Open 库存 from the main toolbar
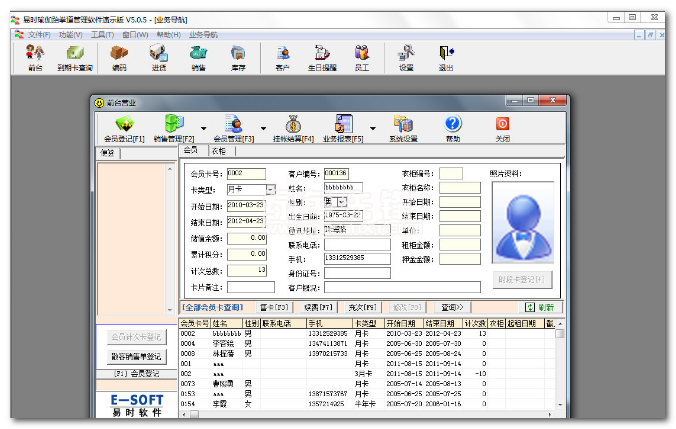Screen dimensions: 676x429 [238, 57]
